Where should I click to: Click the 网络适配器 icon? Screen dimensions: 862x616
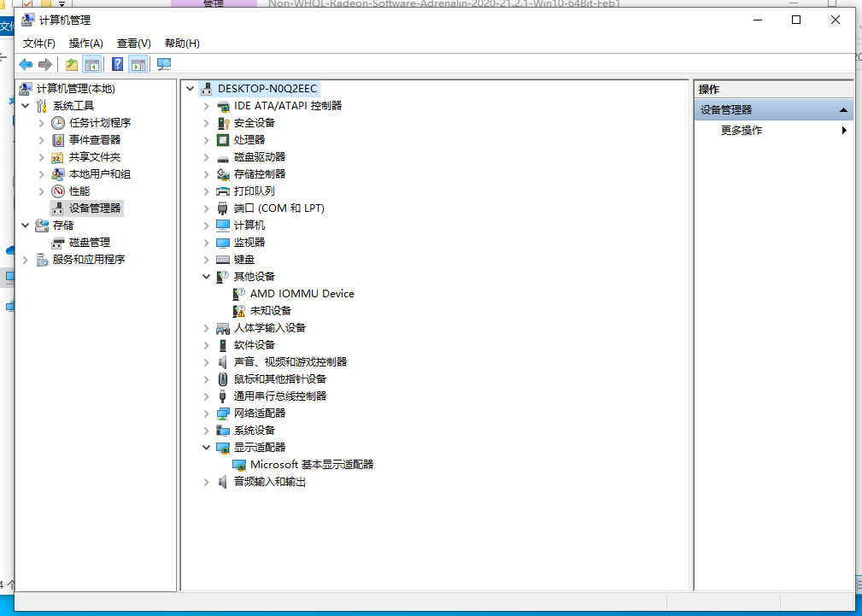click(x=223, y=413)
